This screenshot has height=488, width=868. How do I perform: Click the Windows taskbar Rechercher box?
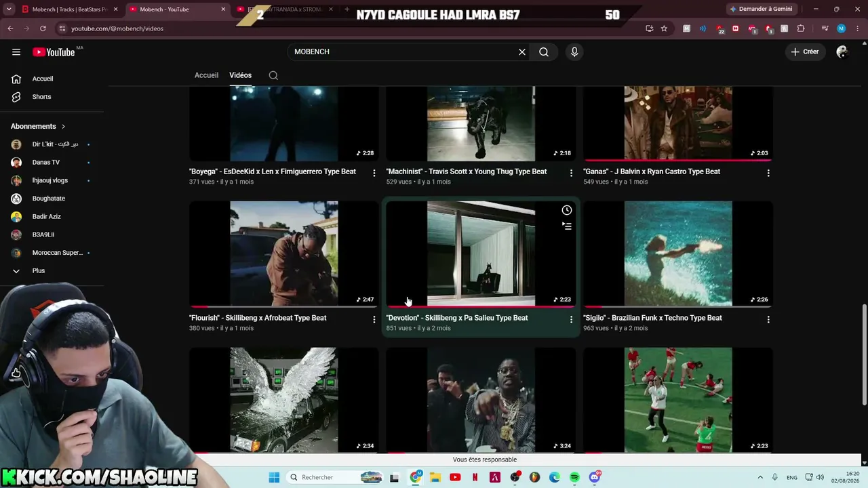click(335, 477)
